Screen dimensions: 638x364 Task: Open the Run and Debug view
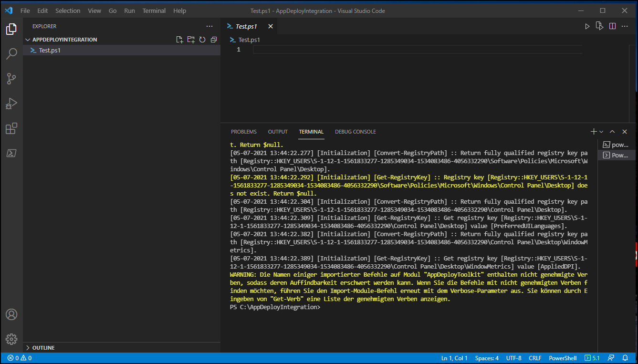pyautogui.click(x=11, y=104)
